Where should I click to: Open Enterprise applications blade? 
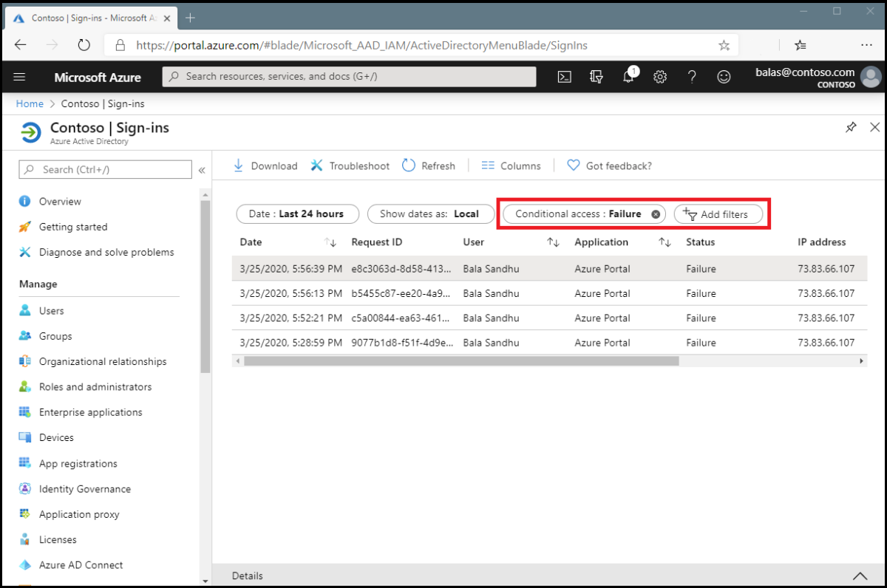(x=91, y=411)
